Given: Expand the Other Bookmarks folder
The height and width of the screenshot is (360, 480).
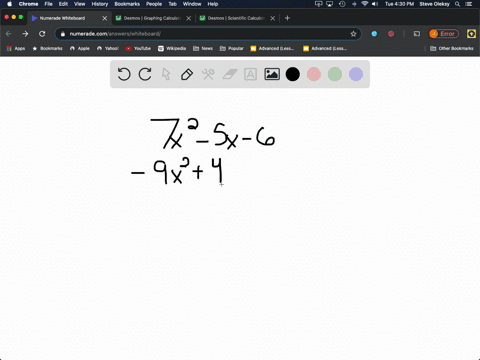Looking at the screenshot, I should point(452,48).
